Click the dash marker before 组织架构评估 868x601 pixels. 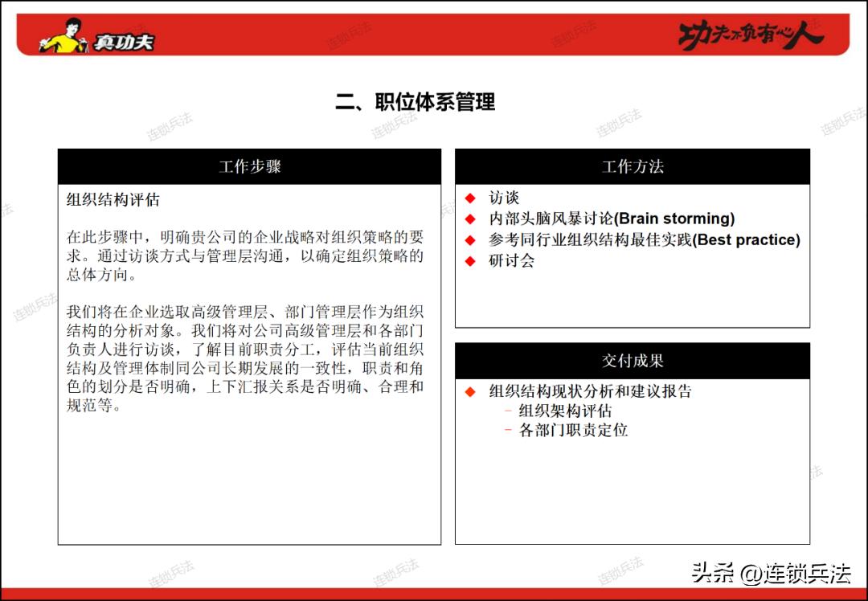click(507, 411)
